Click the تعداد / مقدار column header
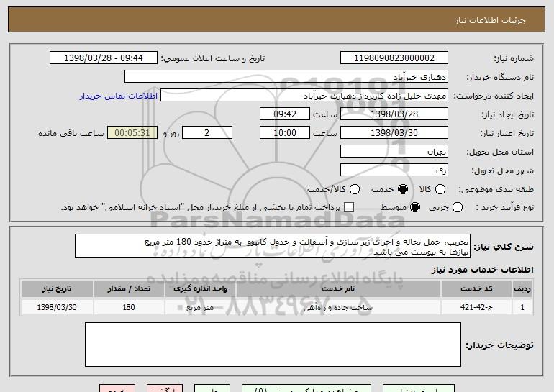The height and width of the screenshot is (392, 554). (129, 289)
